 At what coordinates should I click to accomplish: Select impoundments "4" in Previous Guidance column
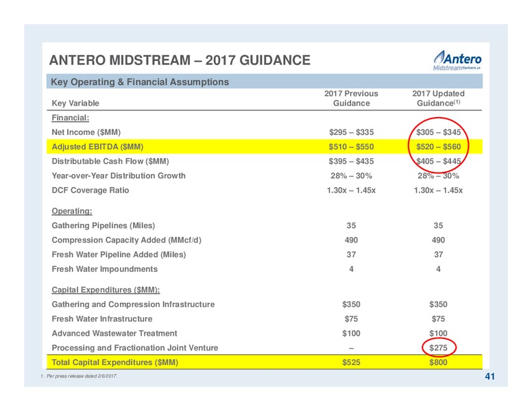pos(351,269)
